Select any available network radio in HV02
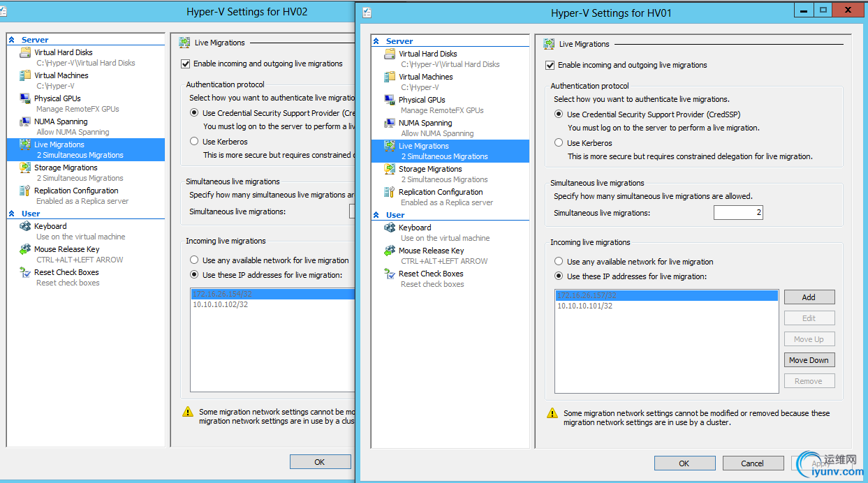Image resolution: width=868 pixels, height=483 pixels. [x=194, y=260]
